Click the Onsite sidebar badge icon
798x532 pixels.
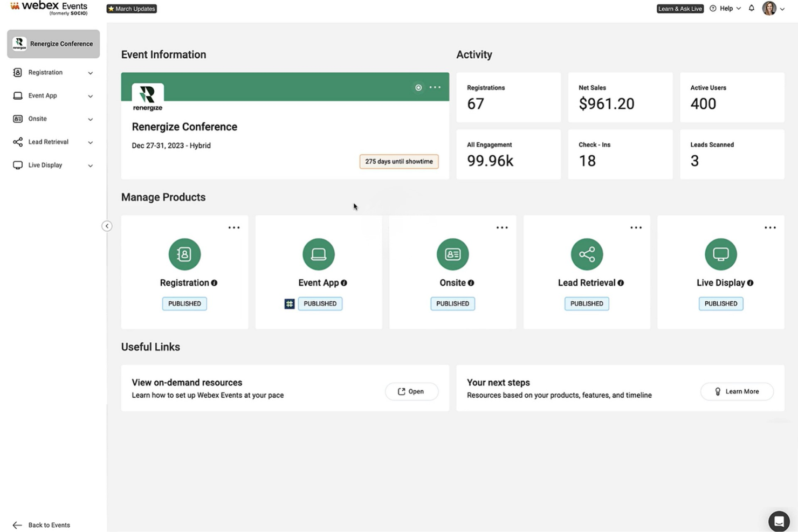coord(18,119)
